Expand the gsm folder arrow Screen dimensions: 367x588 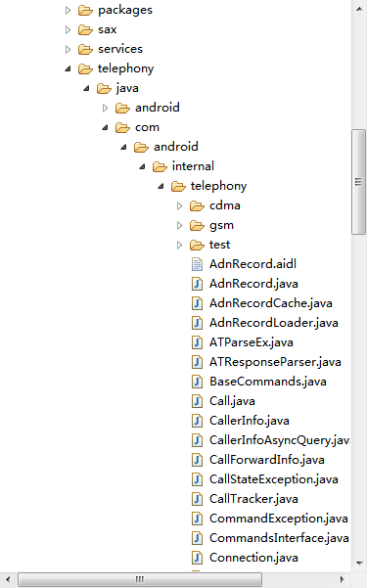pos(179,225)
